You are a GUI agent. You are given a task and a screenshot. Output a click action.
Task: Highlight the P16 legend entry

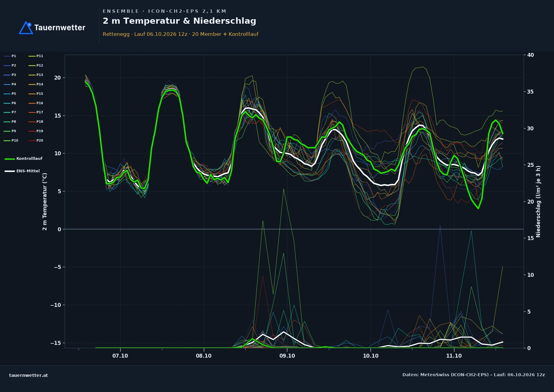pos(36,103)
